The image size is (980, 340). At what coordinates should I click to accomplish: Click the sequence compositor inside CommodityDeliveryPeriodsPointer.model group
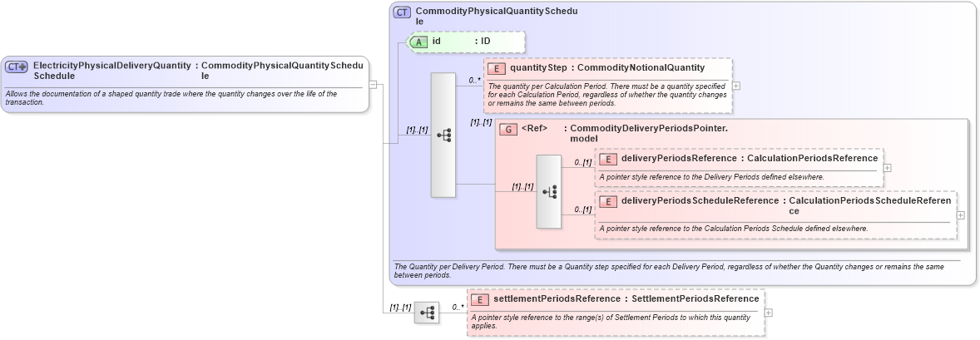(x=549, y=191)
